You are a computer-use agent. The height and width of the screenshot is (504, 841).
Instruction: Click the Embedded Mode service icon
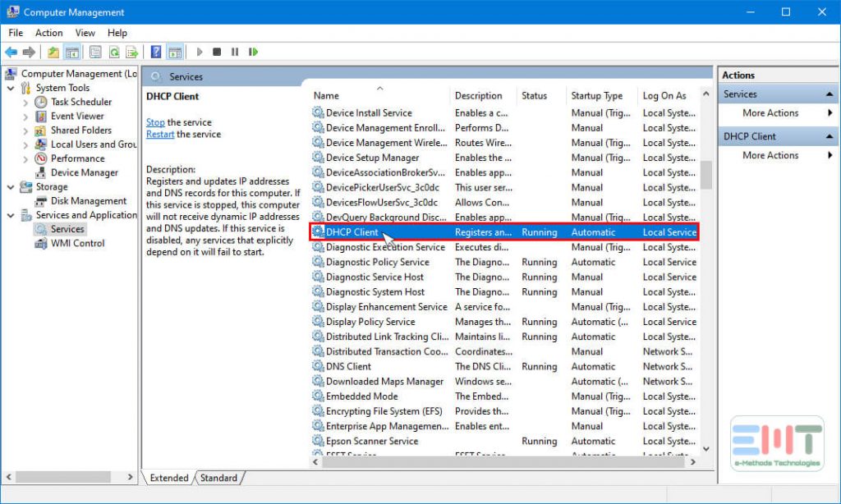(318, 396)
